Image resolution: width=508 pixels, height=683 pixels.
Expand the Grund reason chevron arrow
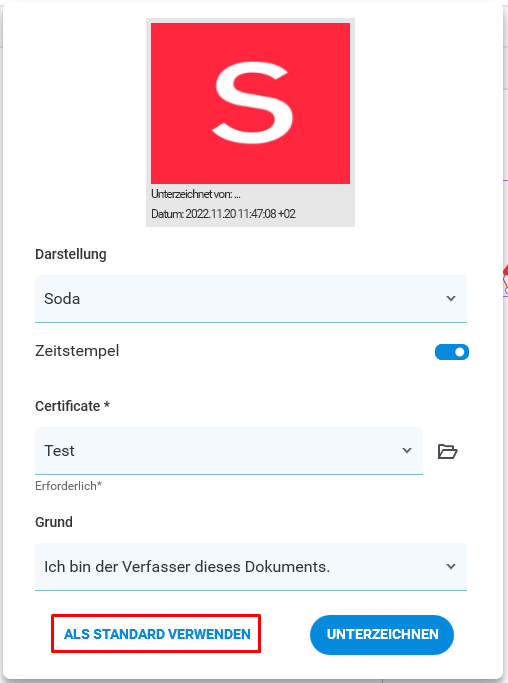pyautogui.click(x=451, y=567)
